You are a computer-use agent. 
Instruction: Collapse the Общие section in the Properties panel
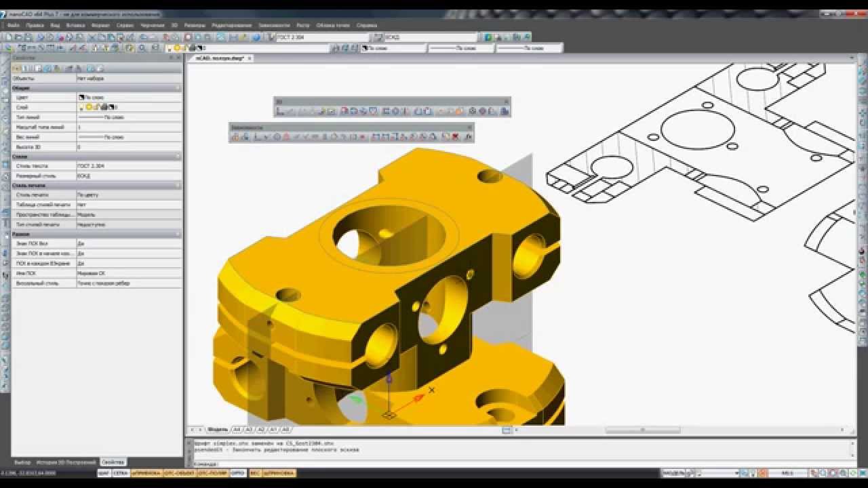[178, 88]
